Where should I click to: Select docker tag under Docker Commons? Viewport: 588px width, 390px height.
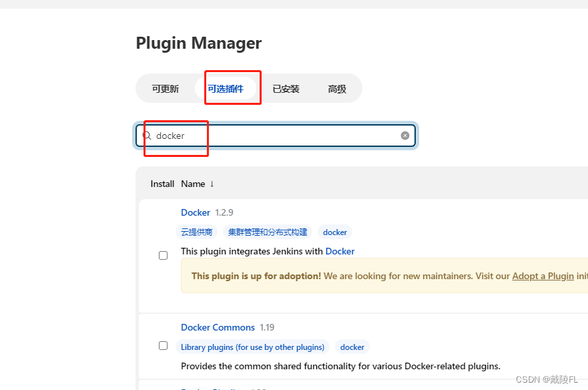coord(352,347)
